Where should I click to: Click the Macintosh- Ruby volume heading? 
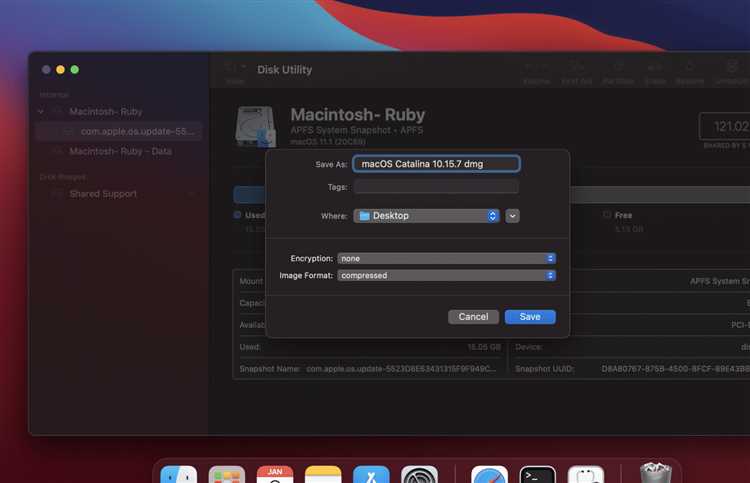pyautogui.click(x=358, y=115)
